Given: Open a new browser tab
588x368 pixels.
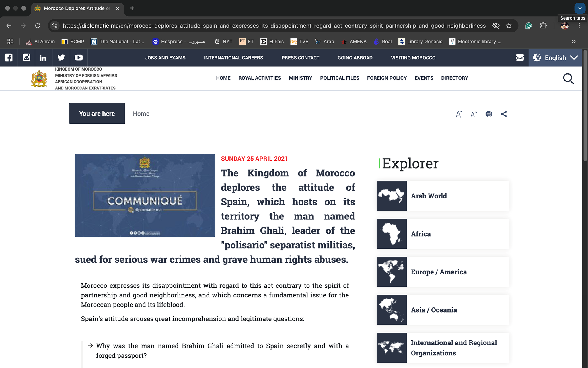Looking at the screenshot, I should tap(132, 8).
